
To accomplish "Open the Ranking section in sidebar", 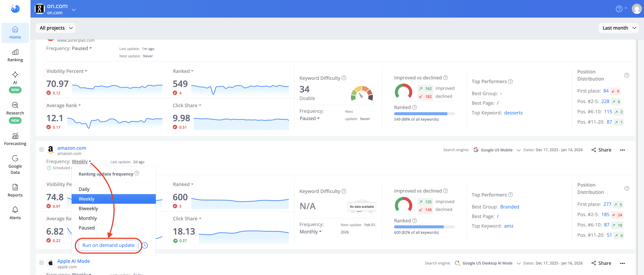I will [x=15, y=55].
